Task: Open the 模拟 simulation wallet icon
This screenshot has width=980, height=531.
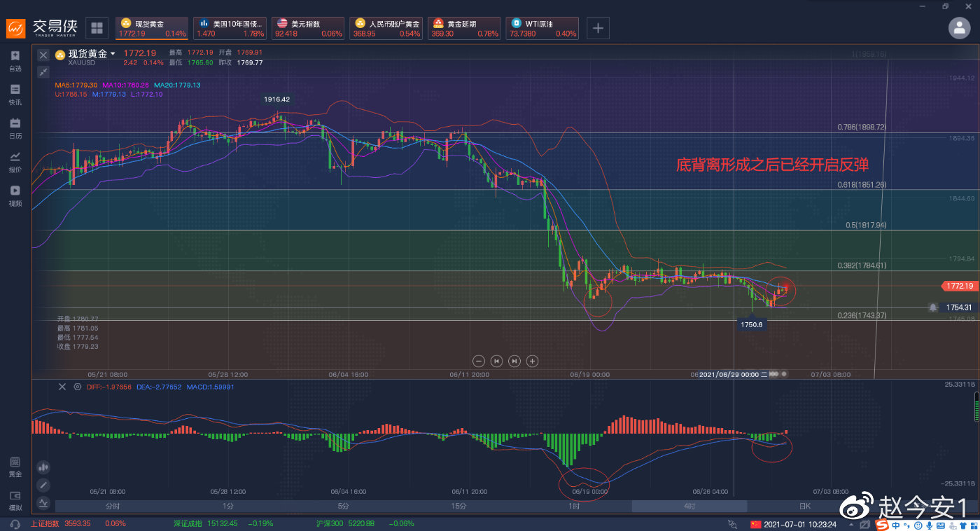Action: click(15, 496)
